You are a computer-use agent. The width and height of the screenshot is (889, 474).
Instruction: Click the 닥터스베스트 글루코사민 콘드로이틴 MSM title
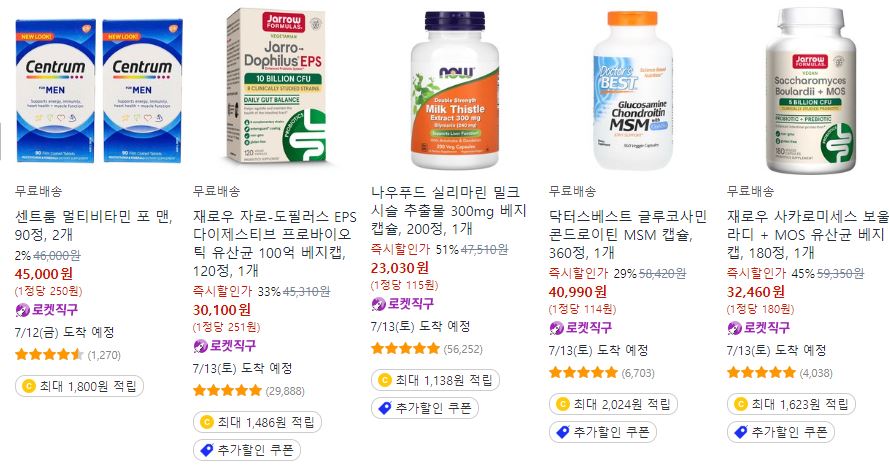pos(628,234)
